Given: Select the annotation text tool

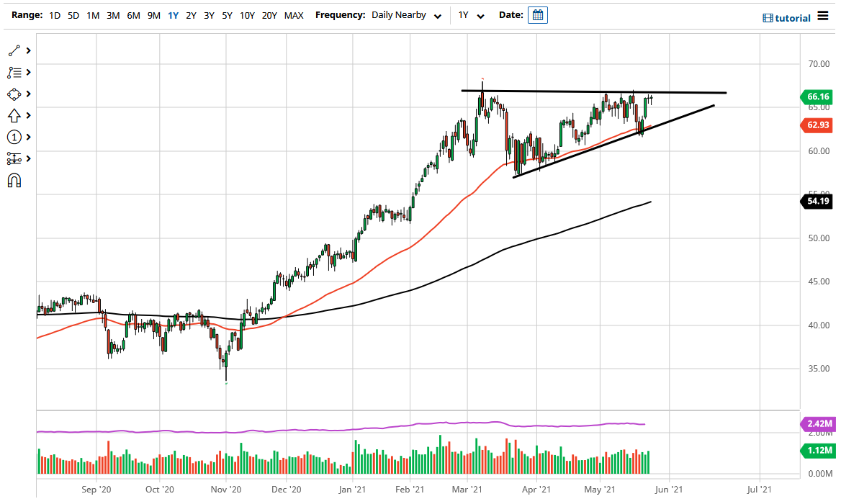Looking at the screenshot, I should click(13, 72).
